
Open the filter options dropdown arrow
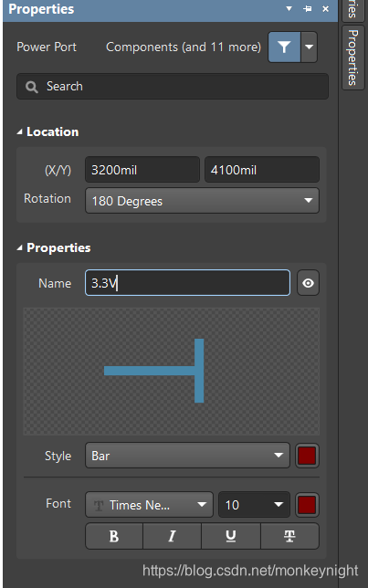pyautogui.click(x=310, y=47)
